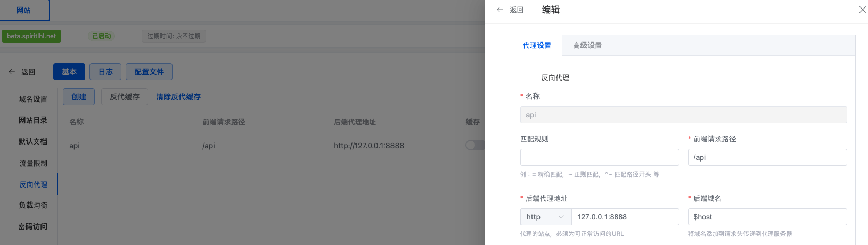Click the 前端请求路径 input field

click(x=767, y=157)
